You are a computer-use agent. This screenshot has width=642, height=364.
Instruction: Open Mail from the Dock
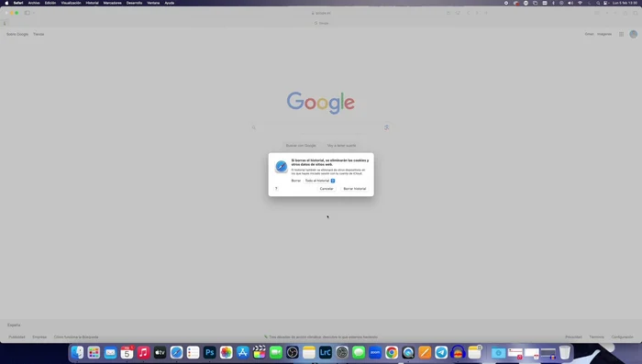[x=110, y=352]
